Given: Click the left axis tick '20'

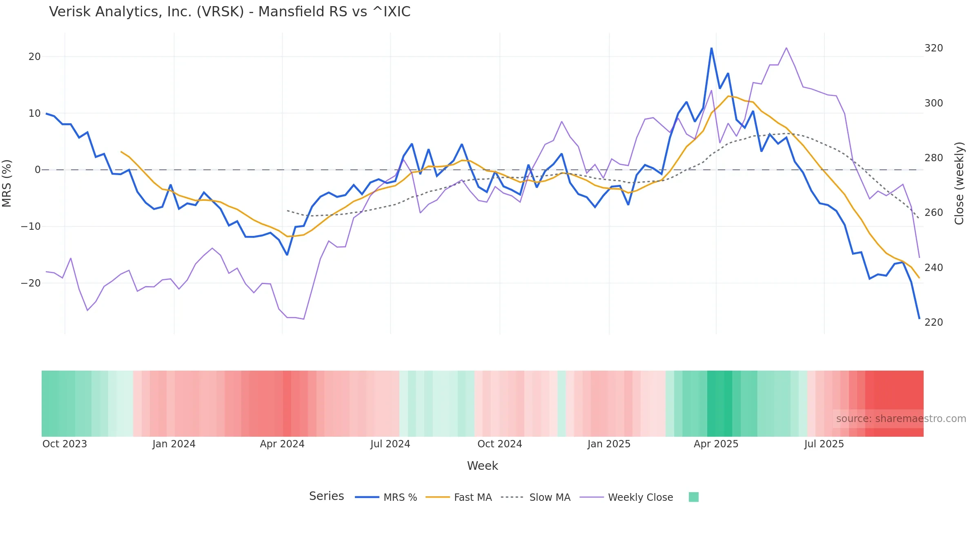Looking at the screenshot, I should point(35,57).
